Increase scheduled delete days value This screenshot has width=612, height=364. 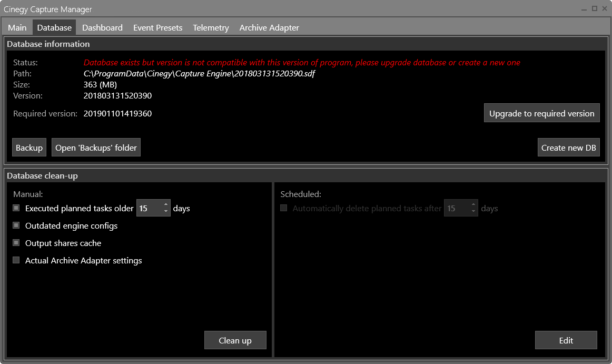[473, 205]
